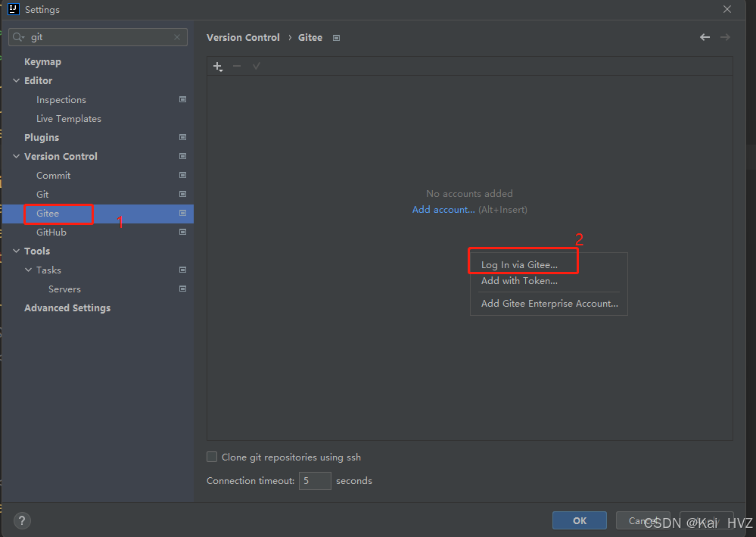Collapse the Version Control tree node
This screenshot has height=537, width=756.
click(x=17, y=156)
